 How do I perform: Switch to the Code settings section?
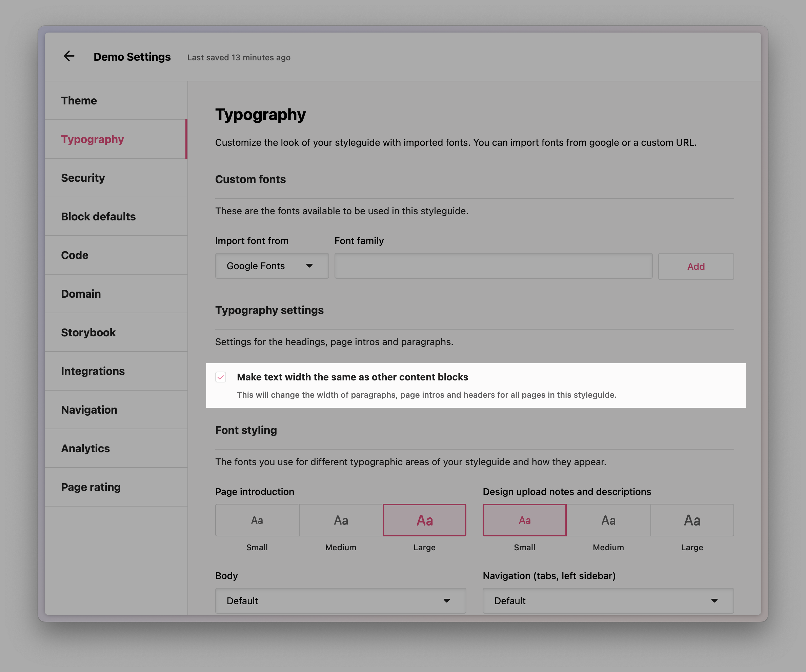pyautogui.click(x=116, y=255)
